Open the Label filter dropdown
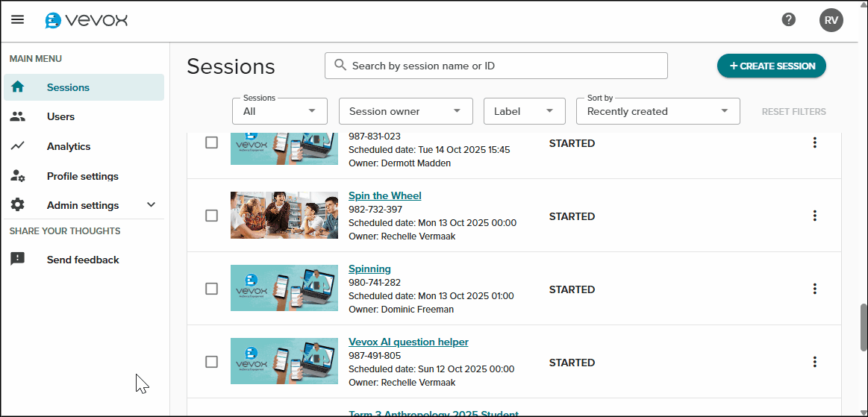The width and height of the screenshot is (868, 417). tap(524, 111)
